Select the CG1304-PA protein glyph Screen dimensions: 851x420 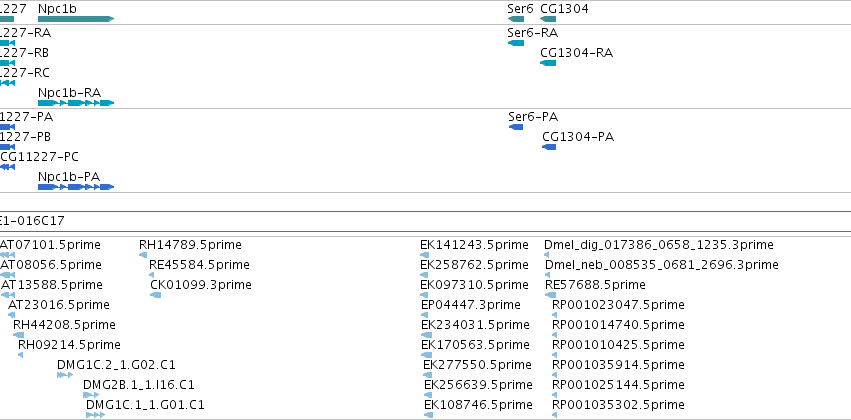(549, 147)
